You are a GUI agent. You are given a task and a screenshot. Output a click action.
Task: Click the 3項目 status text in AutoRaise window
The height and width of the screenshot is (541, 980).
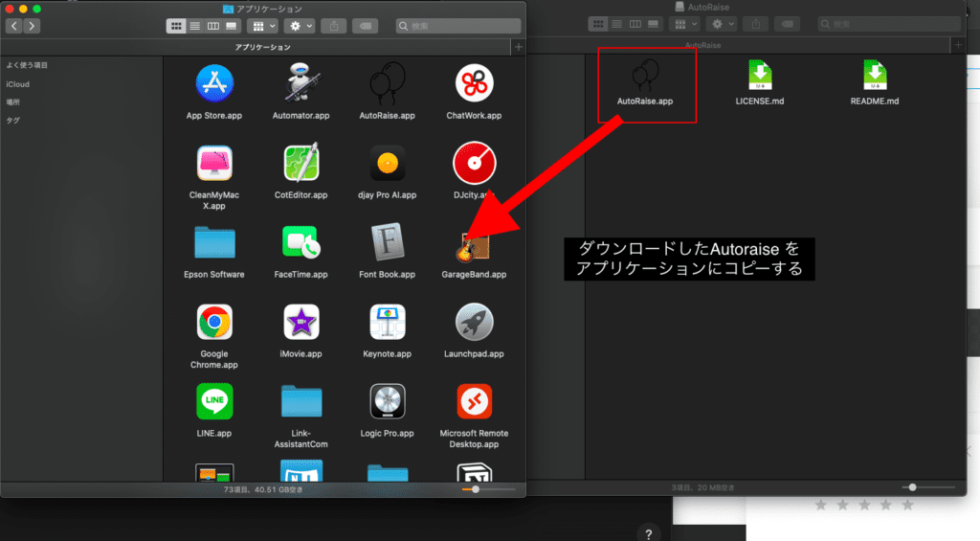pos(703,487)
